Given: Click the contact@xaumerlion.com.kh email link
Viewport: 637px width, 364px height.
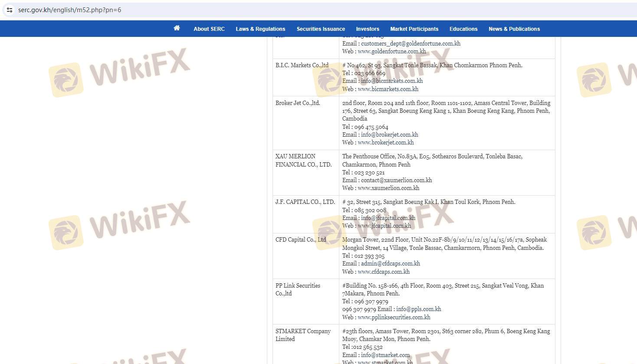Looking at the screenshot, I should pos(397,180).
